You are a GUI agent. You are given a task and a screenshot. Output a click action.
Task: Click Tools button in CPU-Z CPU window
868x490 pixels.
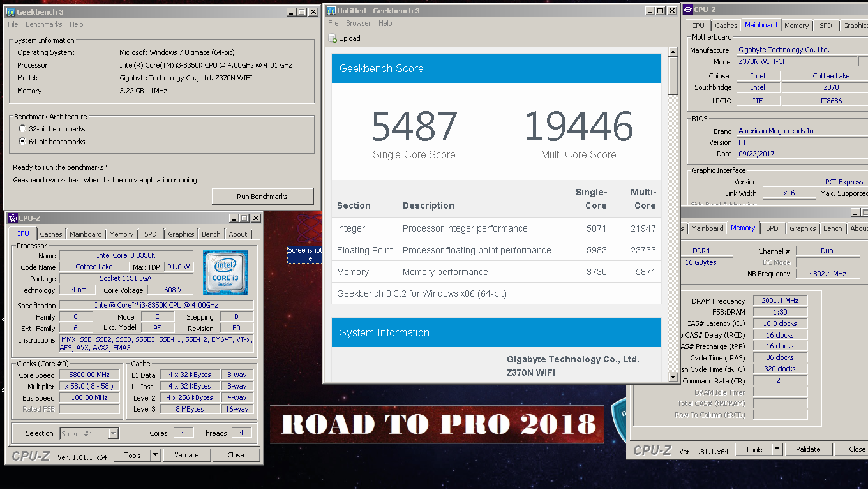click(132, 455)
